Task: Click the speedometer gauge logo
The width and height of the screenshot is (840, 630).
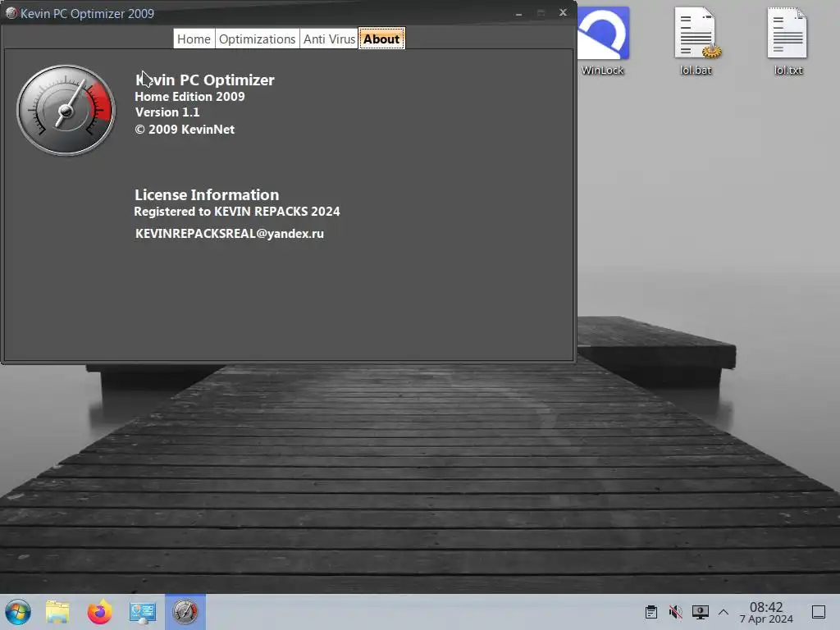Action: pos(66,111)
